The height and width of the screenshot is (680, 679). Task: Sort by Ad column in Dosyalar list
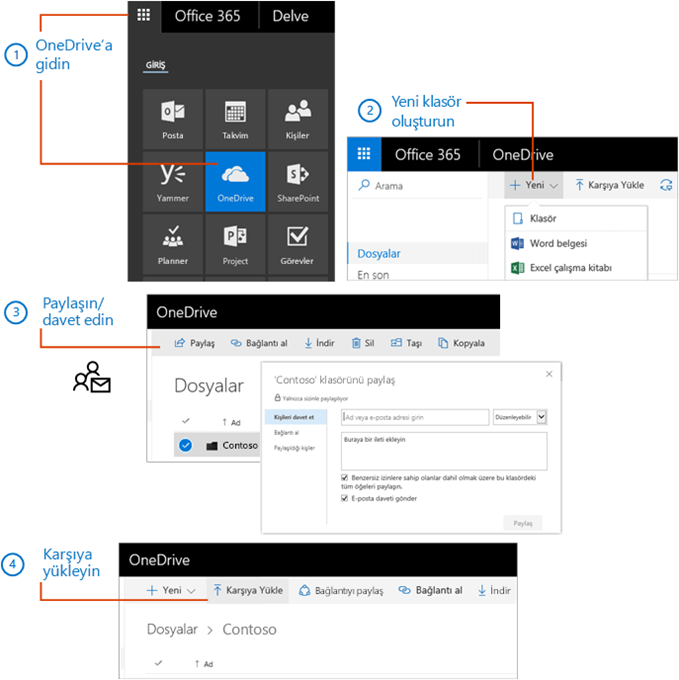point(232,422)
